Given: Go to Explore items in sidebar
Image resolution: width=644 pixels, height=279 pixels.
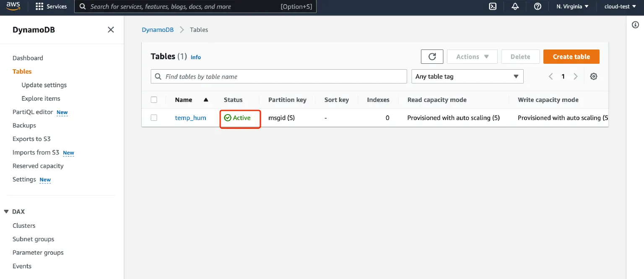Looking at the screenshot, I should (x=41, y=99).
